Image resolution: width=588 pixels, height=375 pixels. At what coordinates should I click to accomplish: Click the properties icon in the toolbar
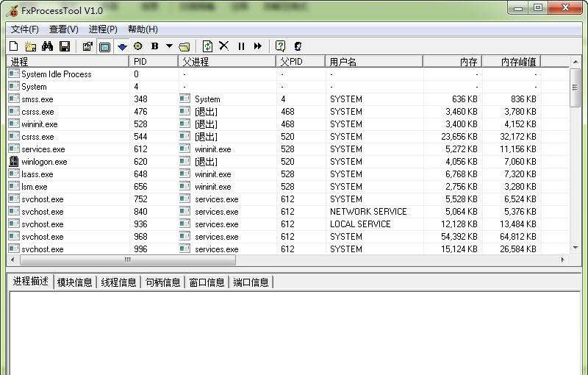pyautogui.click(x=87, y=46)
